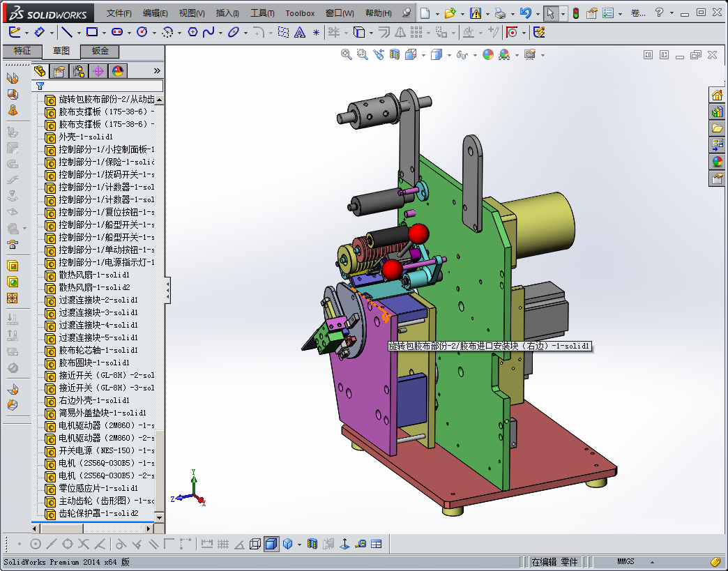The width and height of the screenshot is (728, 571).
Task: Open the ConfigurationManager tab
Action: 79,71
